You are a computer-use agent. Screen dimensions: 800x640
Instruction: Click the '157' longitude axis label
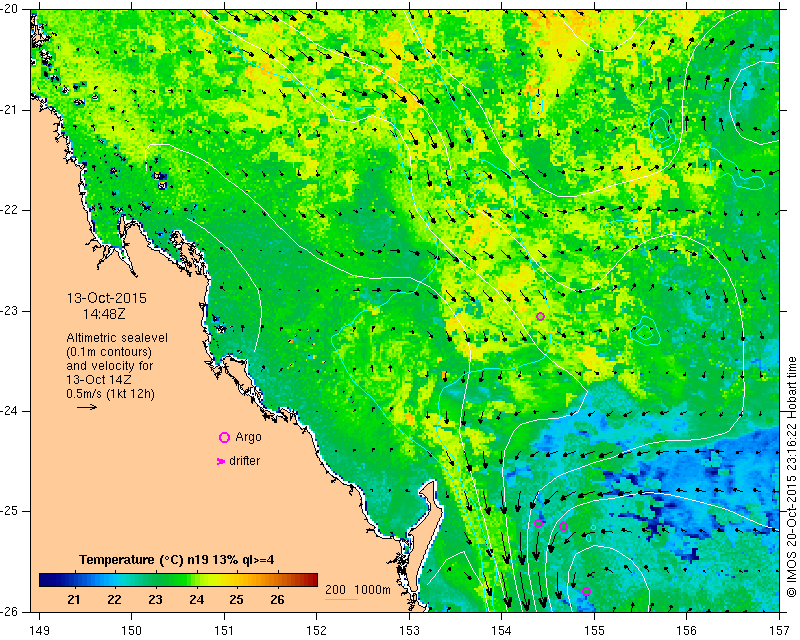tap(780, 631)
